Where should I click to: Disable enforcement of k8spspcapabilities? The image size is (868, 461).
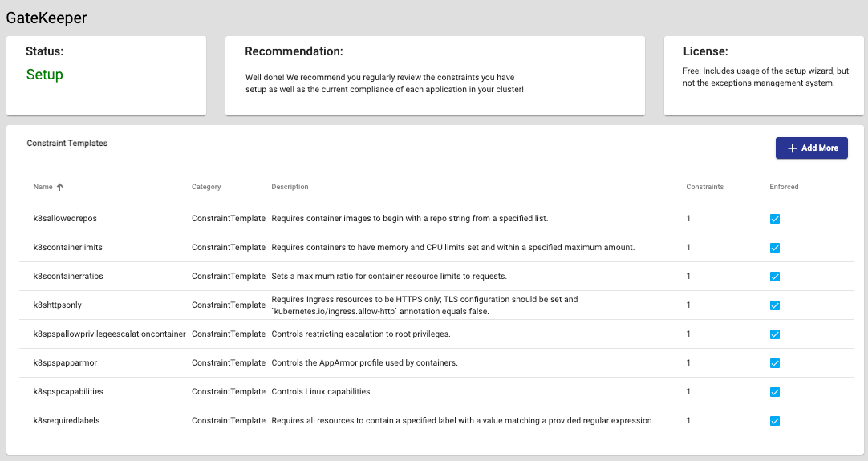[x=775, y=392]
